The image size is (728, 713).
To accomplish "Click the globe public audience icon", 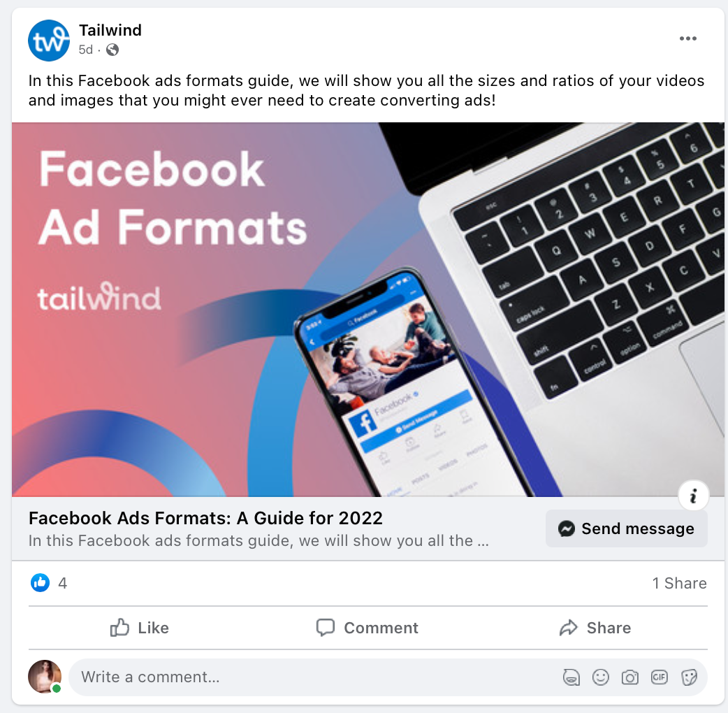I will click(112, 50).
